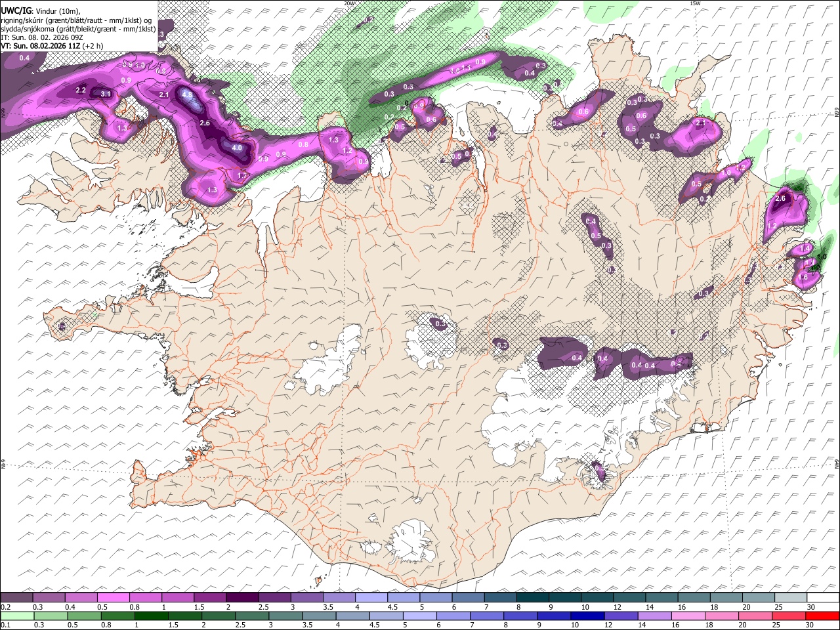The image size is (840, 630).
Task: Click the 'IT: Sun. 08. 02. 2026 09Z' line
Action: 41,38
